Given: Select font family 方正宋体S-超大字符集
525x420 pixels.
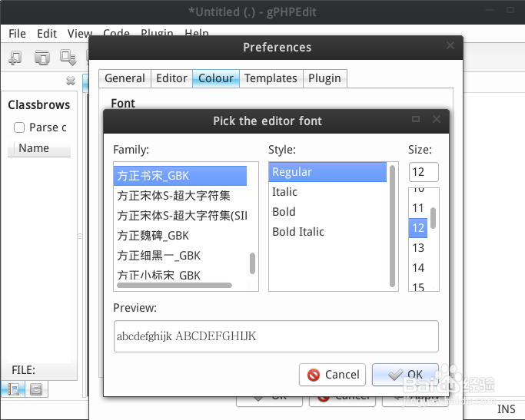Looking at the screenshot, I should (180, 196).
